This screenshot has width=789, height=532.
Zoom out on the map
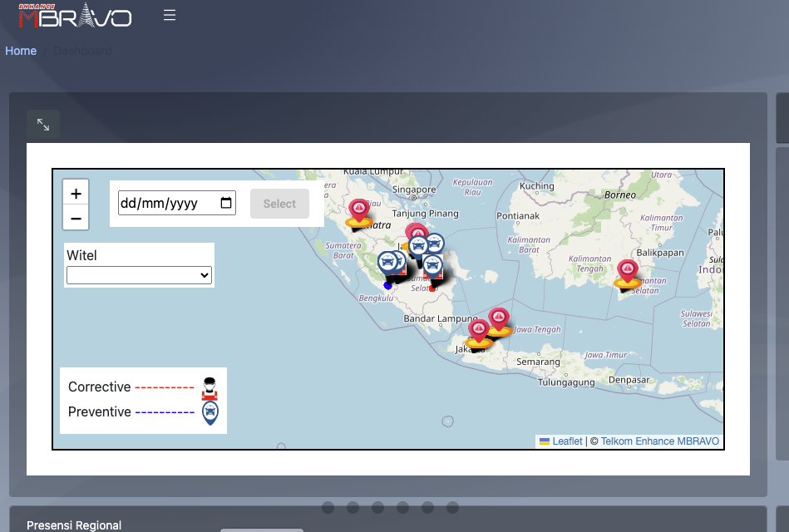[x=76, y=218]
